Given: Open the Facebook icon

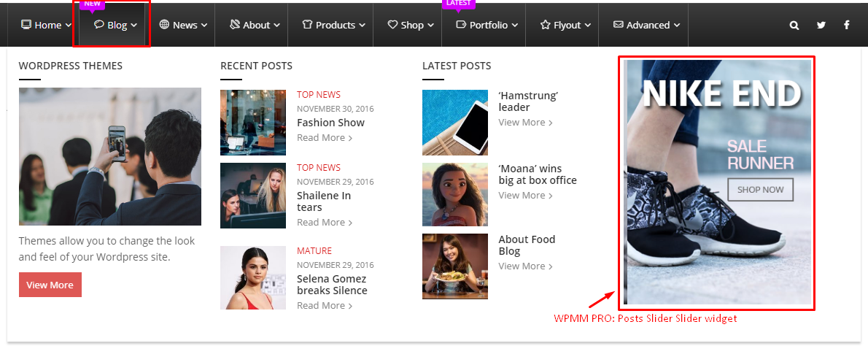Looking at the screenshot, I should coord(846,25).
